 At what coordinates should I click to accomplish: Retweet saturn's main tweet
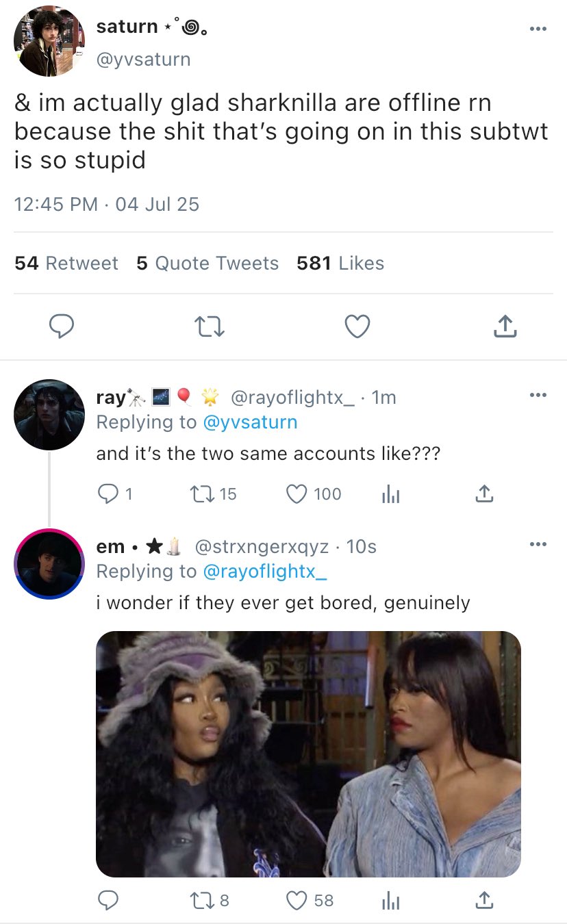point(210,327)
